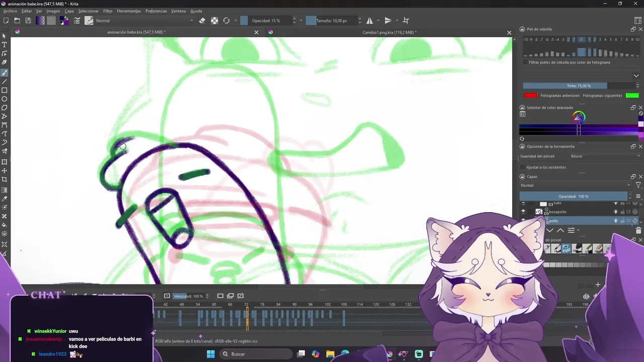644x362 pixels.
Task: Select the freehand brush tool
Action: [x=5, y=72]
